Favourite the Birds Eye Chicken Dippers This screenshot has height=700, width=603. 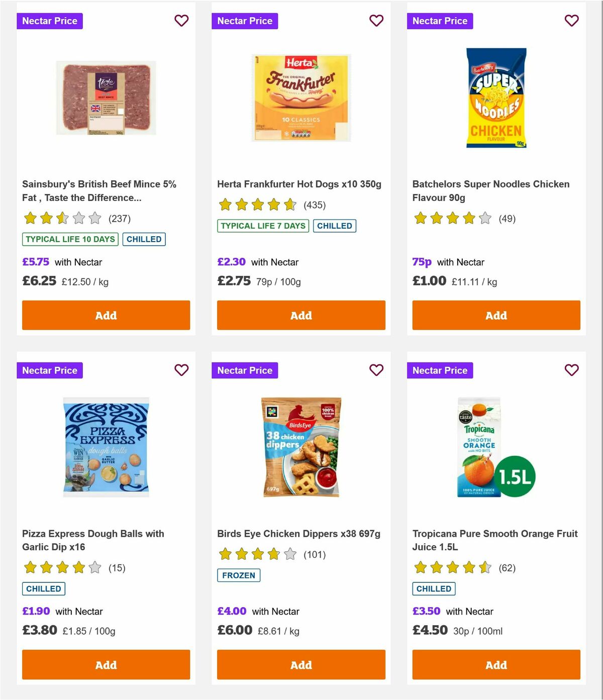(x=376, y=370)
